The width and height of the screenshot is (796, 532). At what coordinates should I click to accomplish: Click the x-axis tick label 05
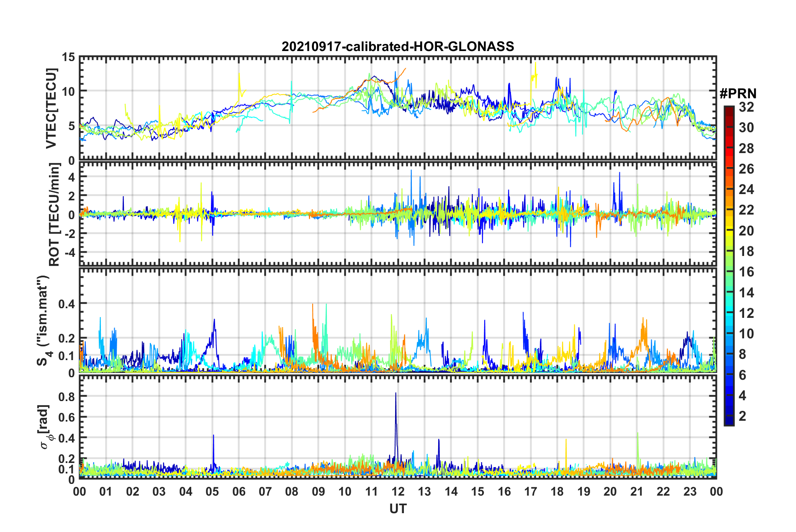tap(212, 491)
